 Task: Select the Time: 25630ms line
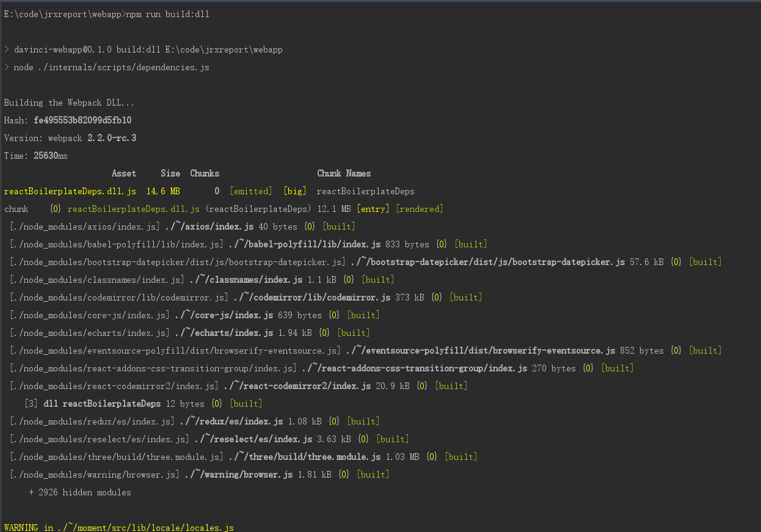40,155
